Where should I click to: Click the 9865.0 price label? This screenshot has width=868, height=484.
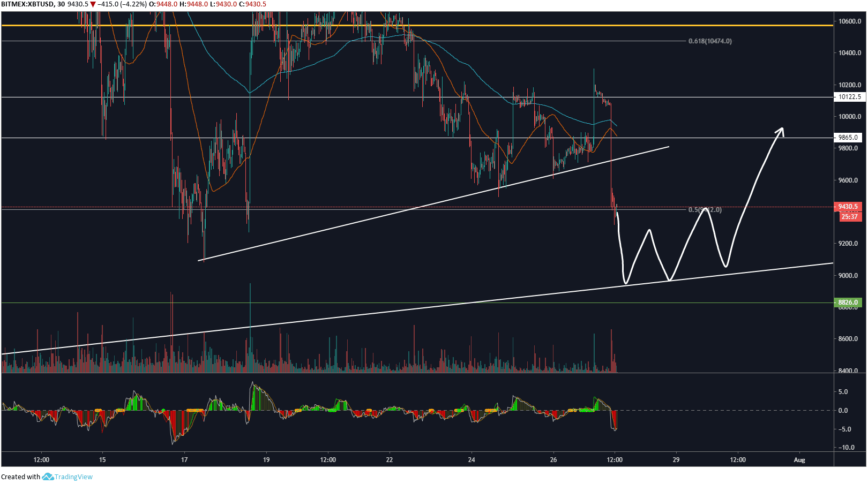(x=849, y=138)
